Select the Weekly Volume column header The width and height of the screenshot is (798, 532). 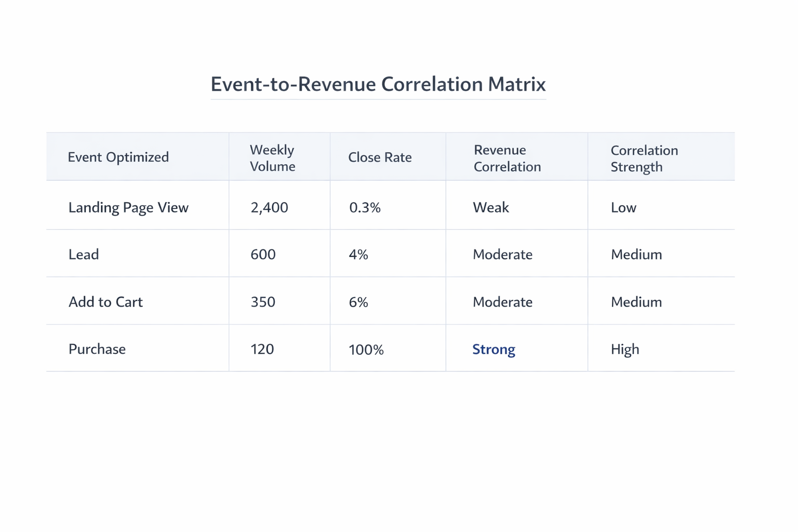tap(272, 157)
